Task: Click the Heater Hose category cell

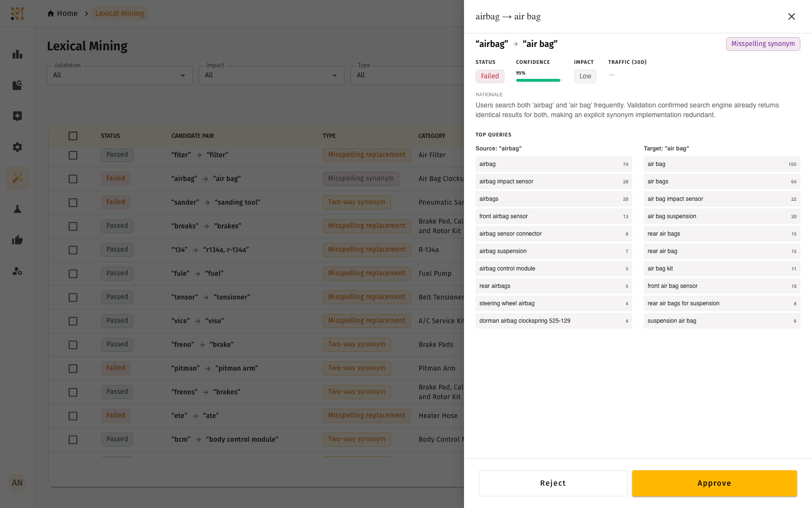Action: coord(438,416)
